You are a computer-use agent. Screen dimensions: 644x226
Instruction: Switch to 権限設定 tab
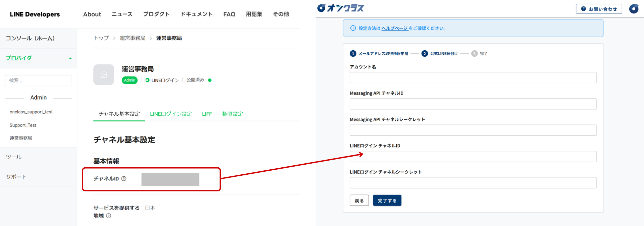(x=232, y=114)
